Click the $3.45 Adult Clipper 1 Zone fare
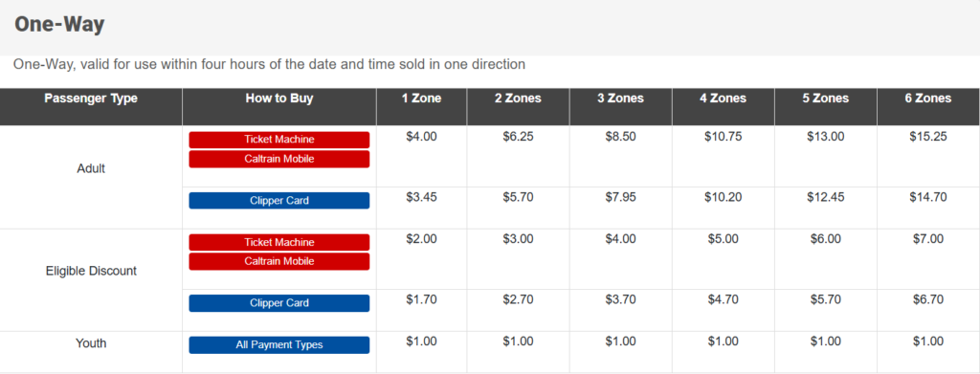980x374 pixels. click(421, 197)
